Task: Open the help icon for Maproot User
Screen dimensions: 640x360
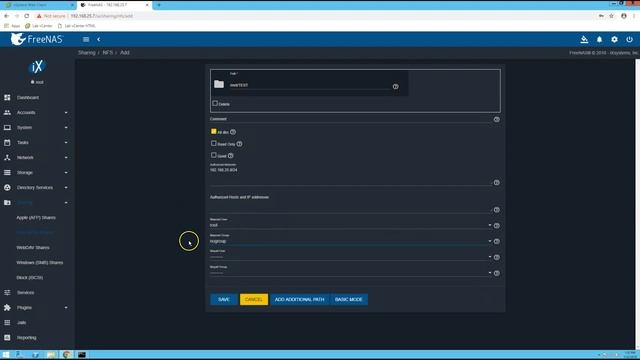Action: click(496, 225)
